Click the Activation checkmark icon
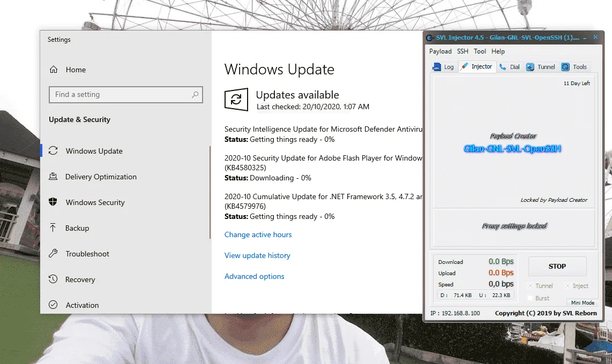The image size is (612, 364). tap(53, 305)
